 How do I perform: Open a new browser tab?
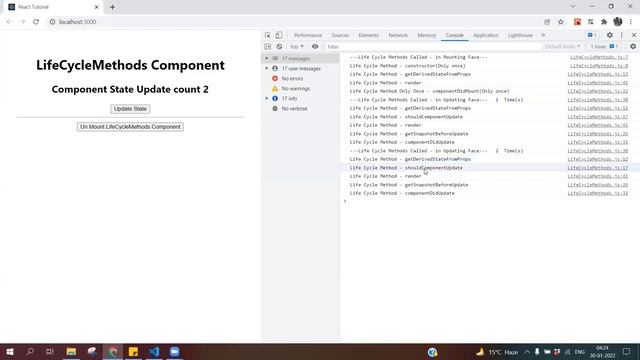coord(112,7)
